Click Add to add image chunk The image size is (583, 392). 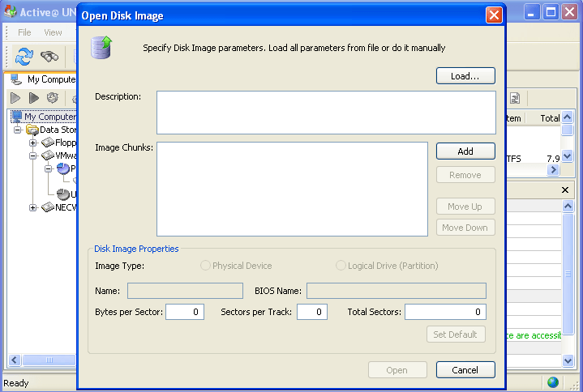pos(465,151)
